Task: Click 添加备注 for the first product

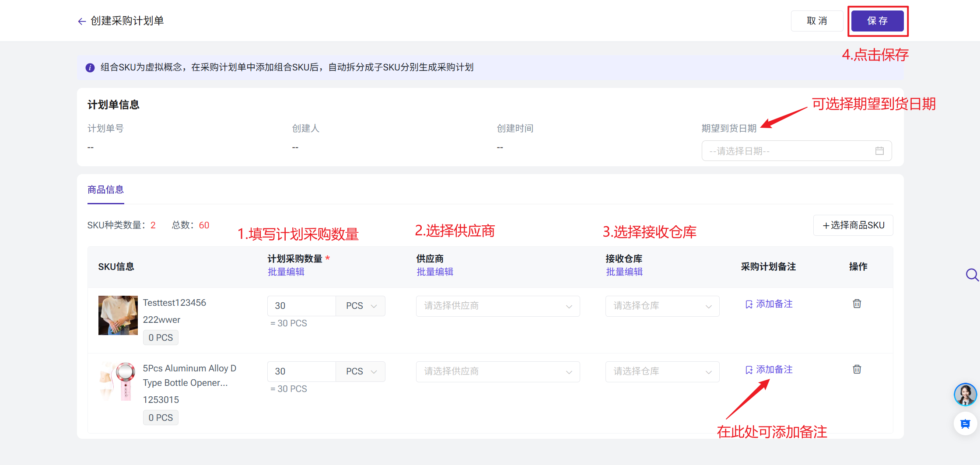Action: [x=769, y=304]
